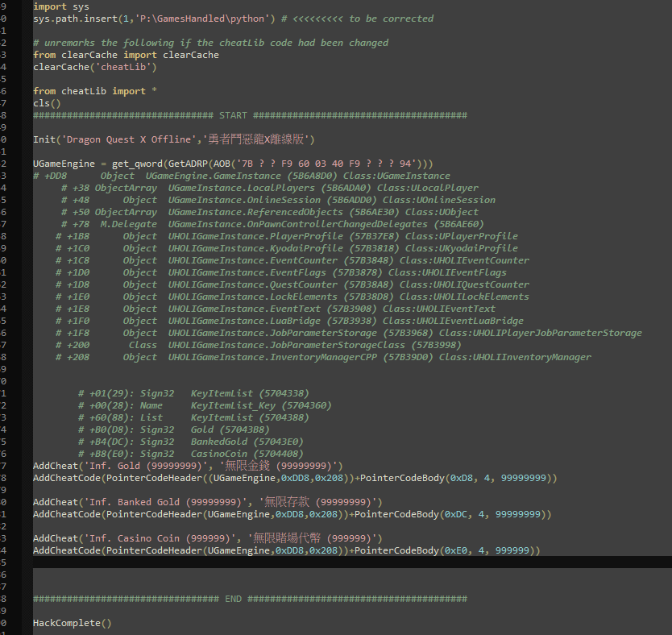Click the 'CasinoCoin (5704408)' comment line

pos(191,454)
